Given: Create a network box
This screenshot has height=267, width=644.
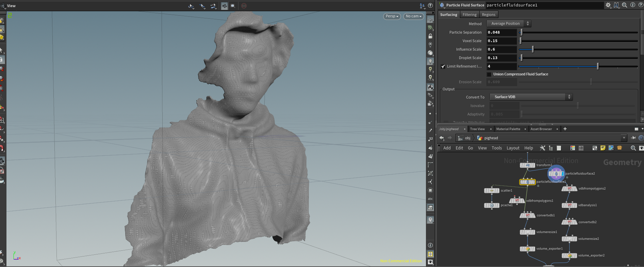Looking at the screenshot, I should pyautogui.click(x=595, y=148).
